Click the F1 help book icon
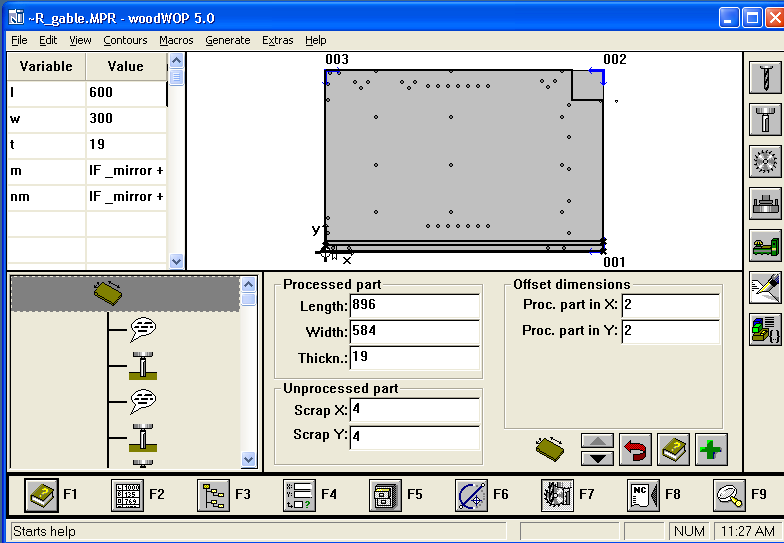 [41, 495]
